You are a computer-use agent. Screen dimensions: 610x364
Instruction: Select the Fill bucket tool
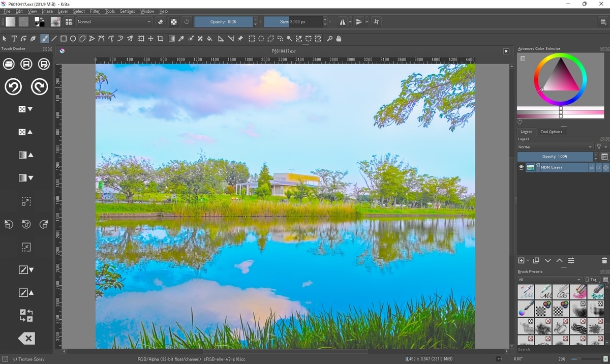pyautogui.click(x=209, y=39)
